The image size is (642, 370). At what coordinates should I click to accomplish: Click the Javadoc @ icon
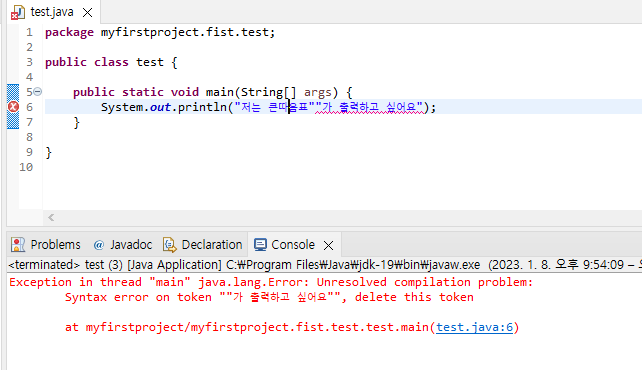pos(99,245)
